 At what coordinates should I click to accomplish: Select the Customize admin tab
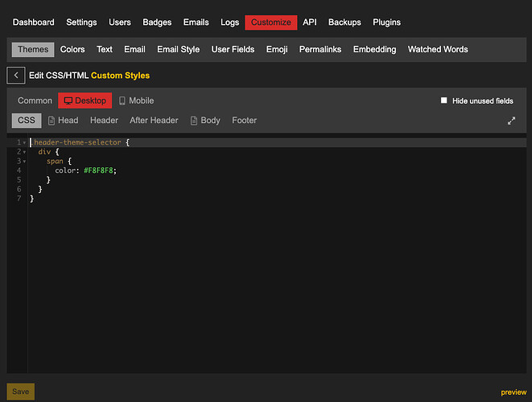pyautogui.click(x=271, y=23)
